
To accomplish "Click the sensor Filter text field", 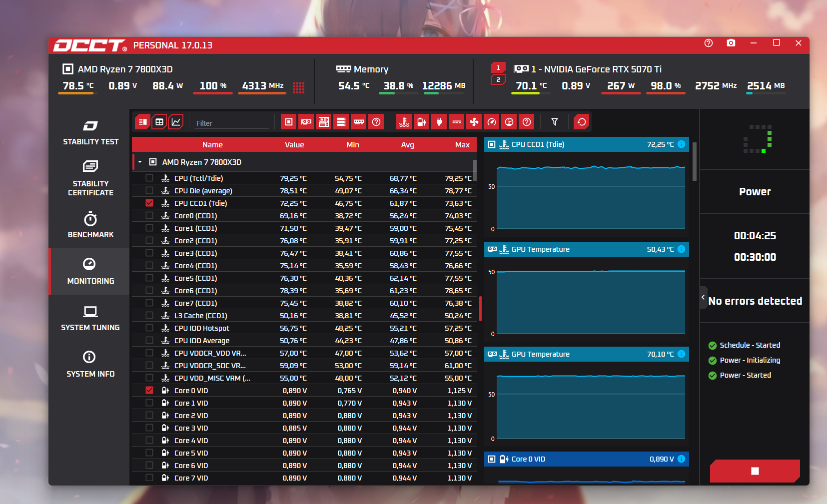I will pos(232,123).
